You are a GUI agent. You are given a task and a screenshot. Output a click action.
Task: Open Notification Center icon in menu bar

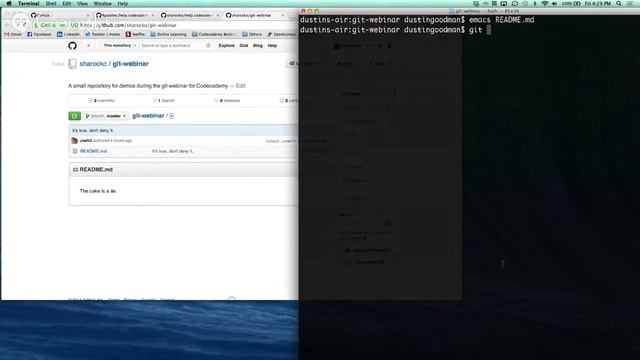[x=630, y=4]
